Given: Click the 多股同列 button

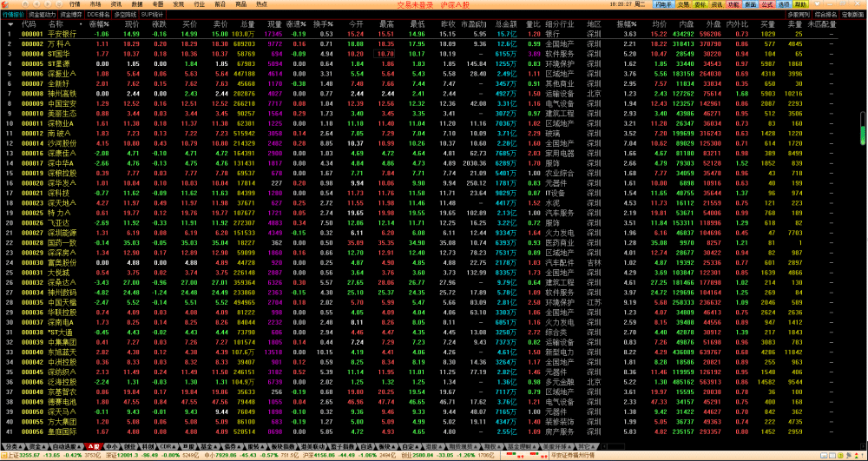Looking at the screenshot, I should 799,14.
